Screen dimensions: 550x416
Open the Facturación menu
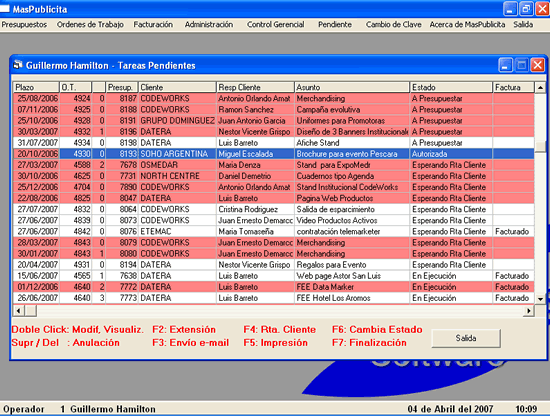153,25
